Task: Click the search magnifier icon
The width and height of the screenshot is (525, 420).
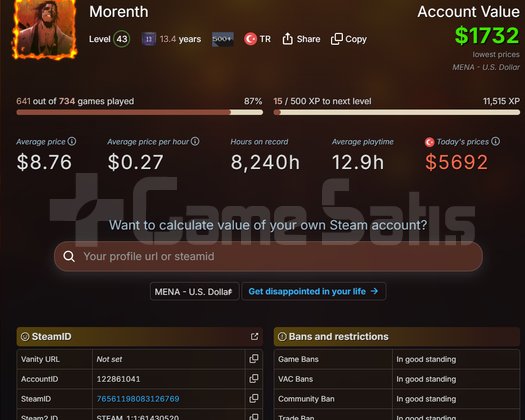Action: coord(69,257)
